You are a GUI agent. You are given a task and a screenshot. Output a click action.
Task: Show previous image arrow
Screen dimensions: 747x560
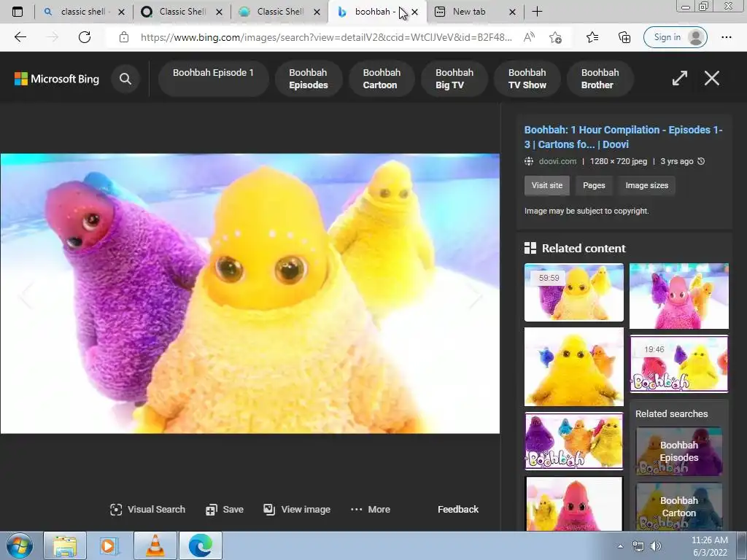pyautogui.click(x=26, y=295)
